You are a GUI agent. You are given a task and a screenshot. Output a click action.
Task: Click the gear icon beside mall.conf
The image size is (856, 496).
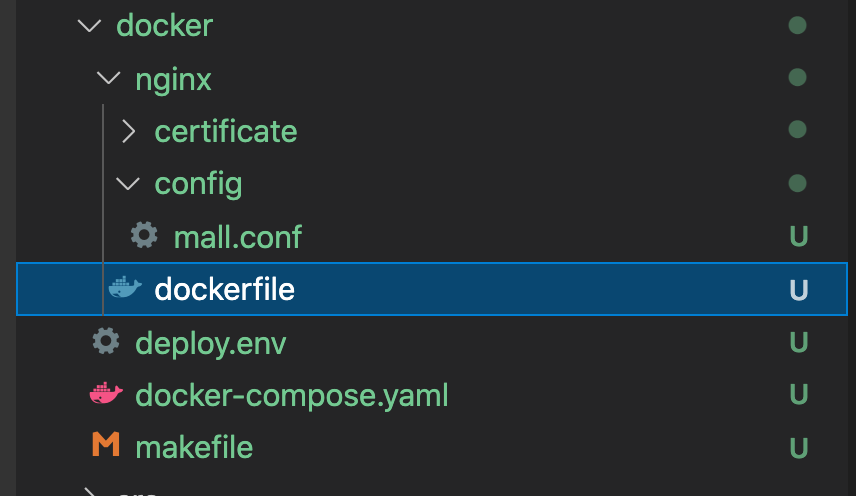point(144,236)
